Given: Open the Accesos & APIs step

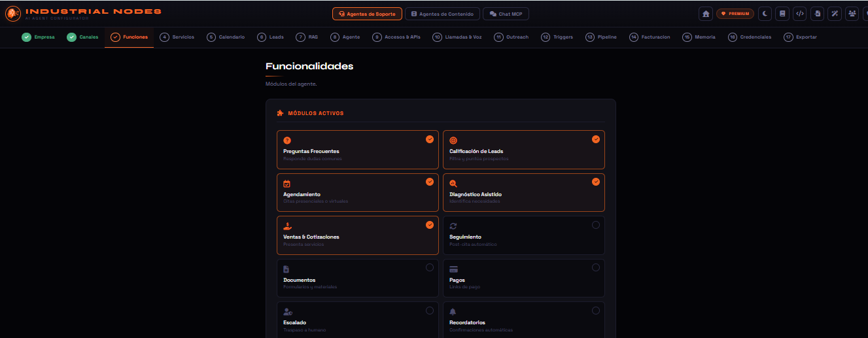Looking at the screenshot, I should (x=396, y=37).
